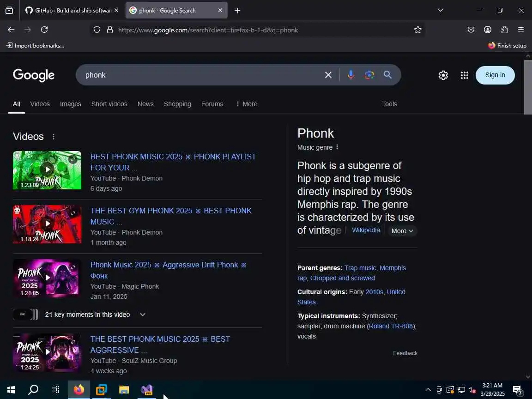Select the News search tab
The width and height of the screenshot is (532, 399).
[x=145, y=104]
